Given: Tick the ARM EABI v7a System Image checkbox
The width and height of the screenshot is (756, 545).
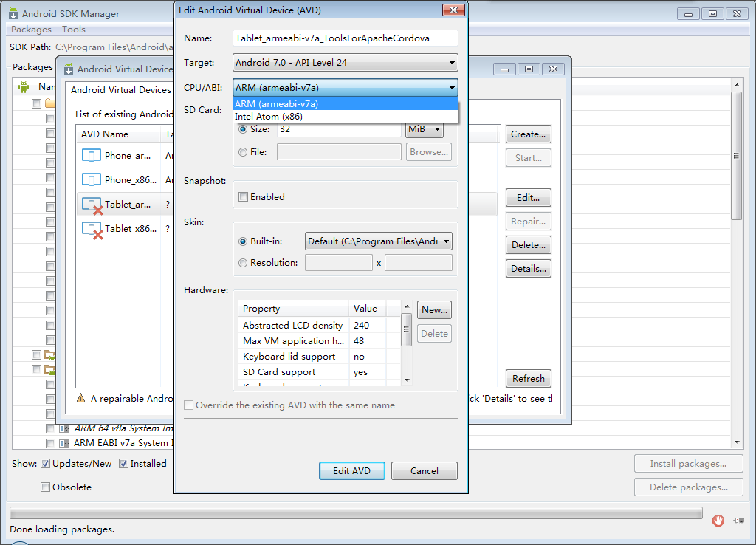Looking at the screenshot, I should 50,443.
